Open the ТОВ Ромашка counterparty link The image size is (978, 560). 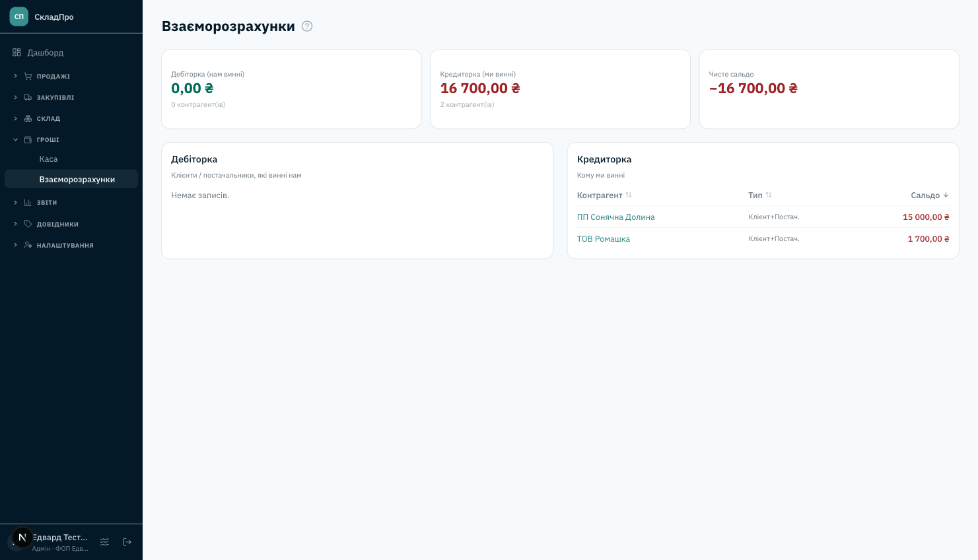pos(603,239)
